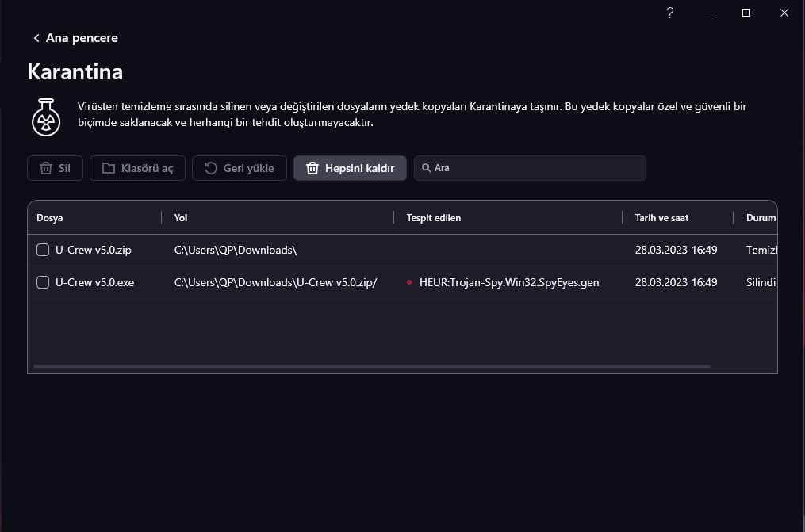This screenshot has width=805, height=532.
Task: Open help with the question mark icon
Action: pos(670,13)
